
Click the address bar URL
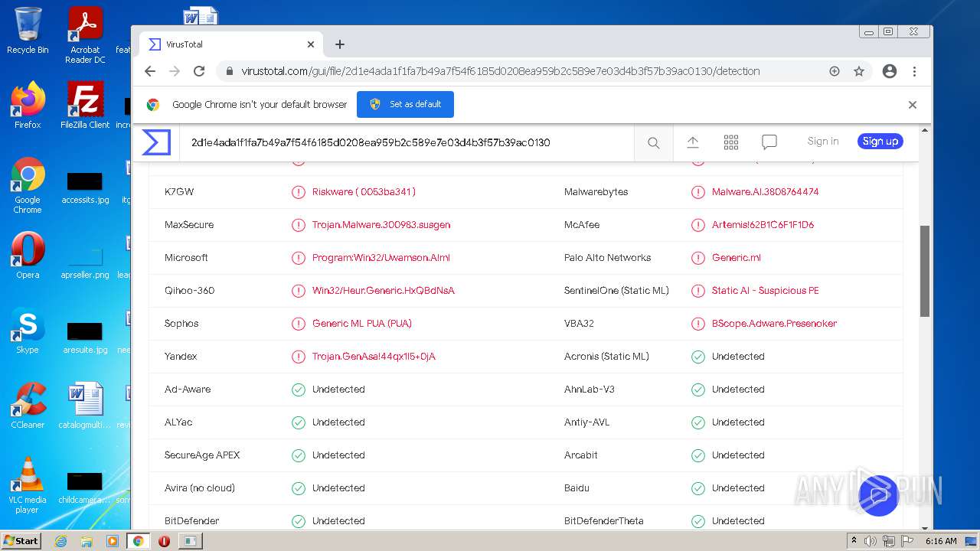coord(501,71)
